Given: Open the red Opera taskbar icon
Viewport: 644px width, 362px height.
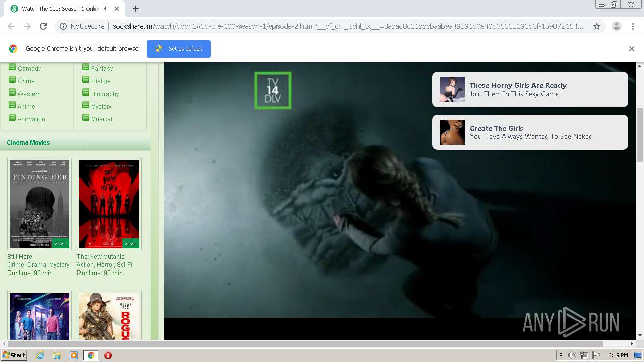Looking at the screenshot, I should [x=108, y=355].
